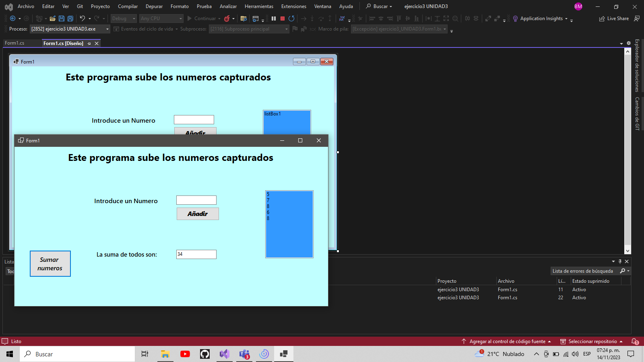Stop debugging with the red square icon
This screenshot has width=644, height=362.
point(282,18)
